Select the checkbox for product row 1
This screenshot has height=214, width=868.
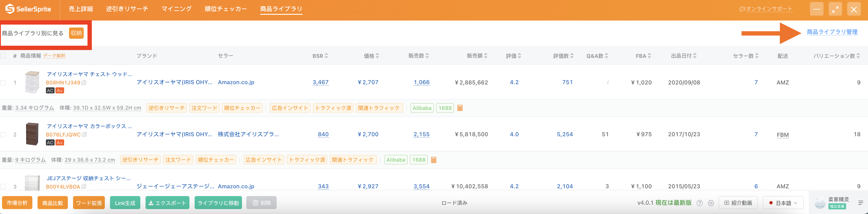[x=3, y=83]
